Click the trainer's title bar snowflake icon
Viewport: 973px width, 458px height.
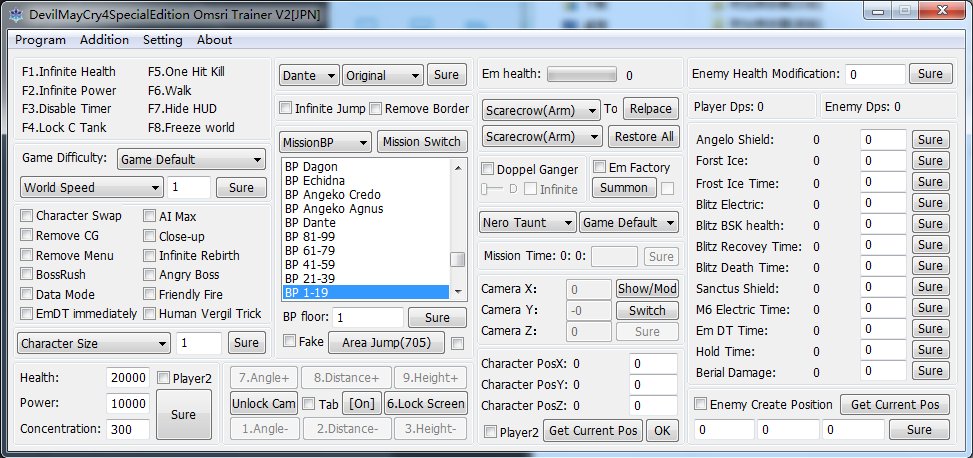[16, 14]
